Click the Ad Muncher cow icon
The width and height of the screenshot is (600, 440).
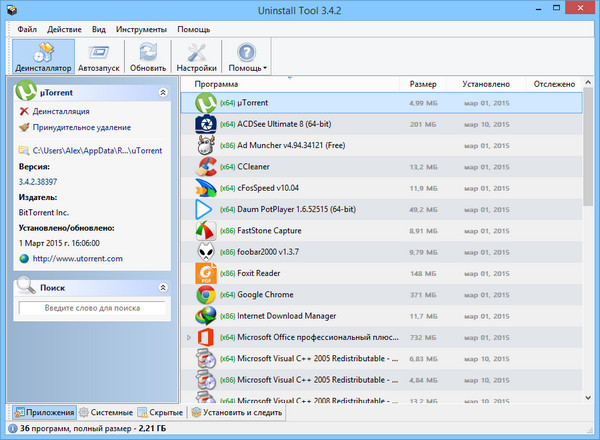click(x=206, y=145)
